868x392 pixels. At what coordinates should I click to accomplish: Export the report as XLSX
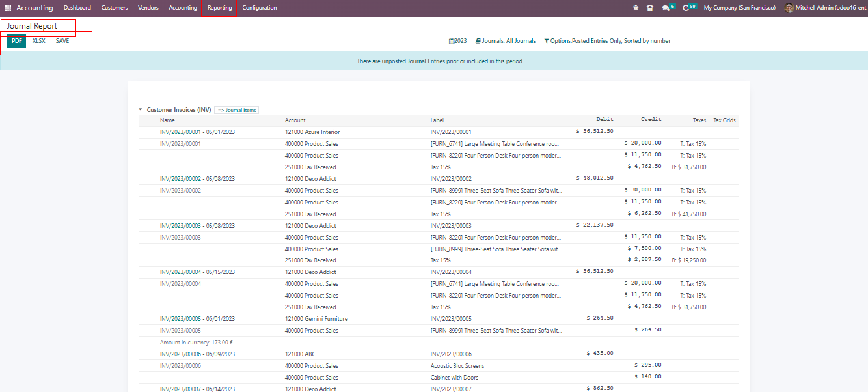pos(39,41)
